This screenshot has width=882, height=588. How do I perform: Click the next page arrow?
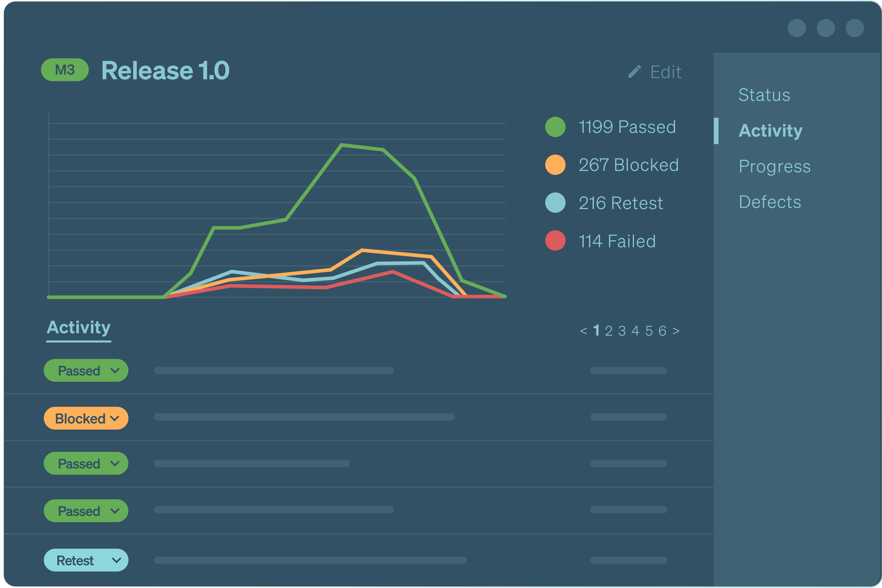(x=676, y=331)
